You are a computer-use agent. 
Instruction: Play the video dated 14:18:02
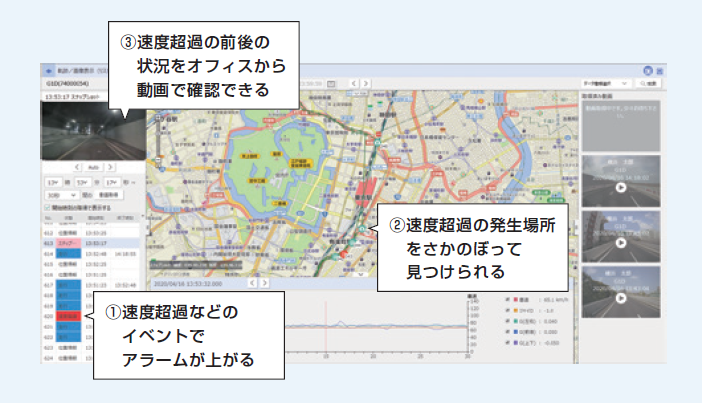pos(621,188)
